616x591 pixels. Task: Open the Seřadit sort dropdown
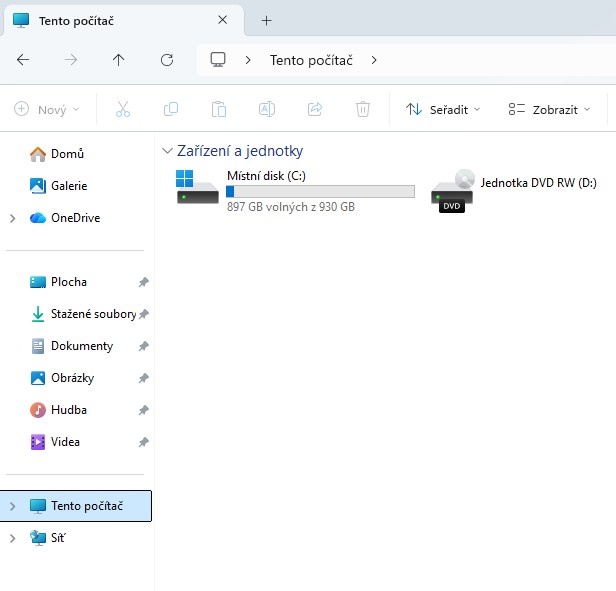tap(443, 109)
